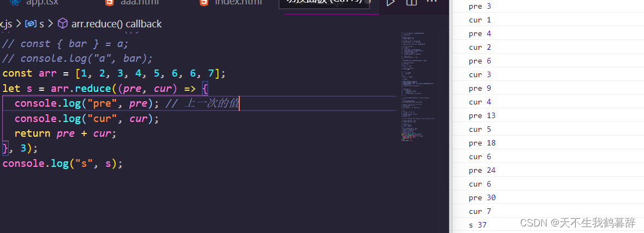Click the '}, 3);' closing line
This screenshot has width=644, height=233.
20,148
